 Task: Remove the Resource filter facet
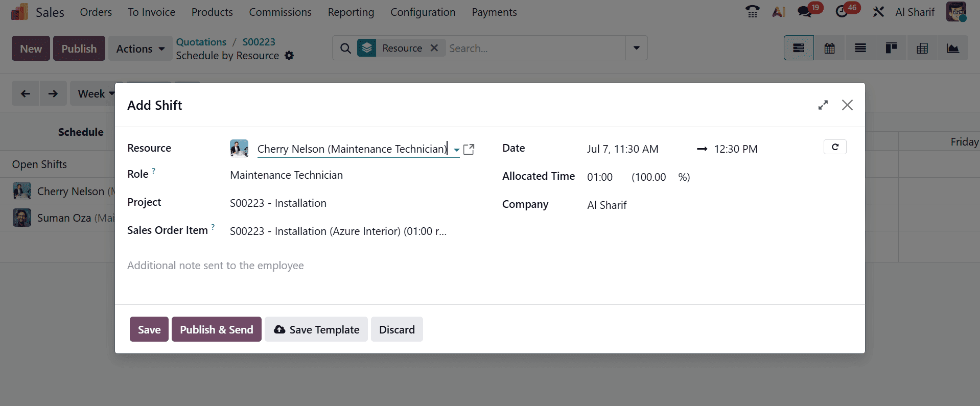tap(434, 47)
